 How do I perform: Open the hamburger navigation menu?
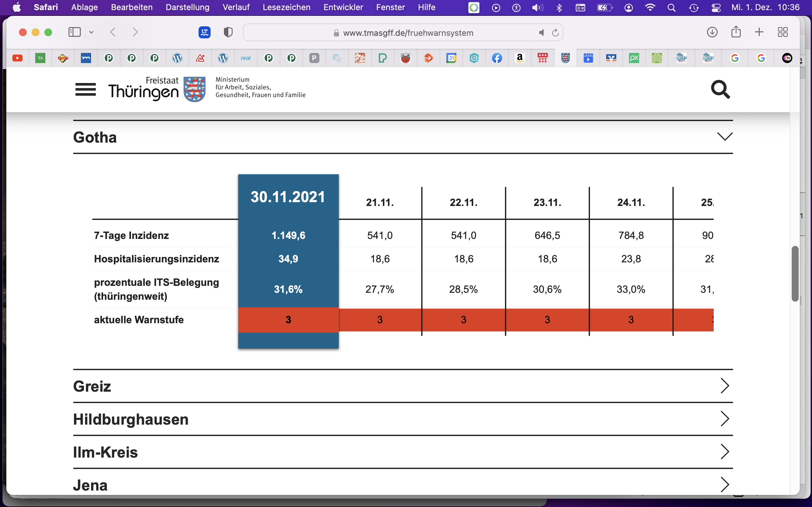86,90
